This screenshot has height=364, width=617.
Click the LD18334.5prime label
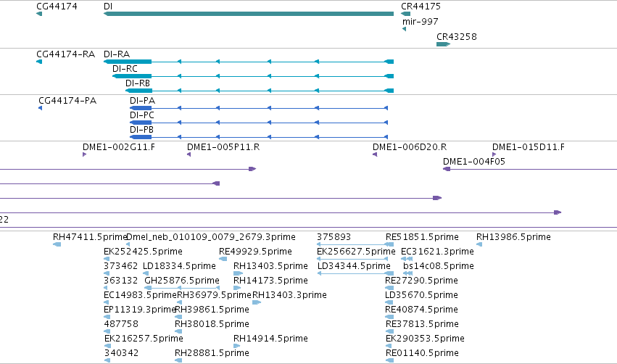point(179,266)
